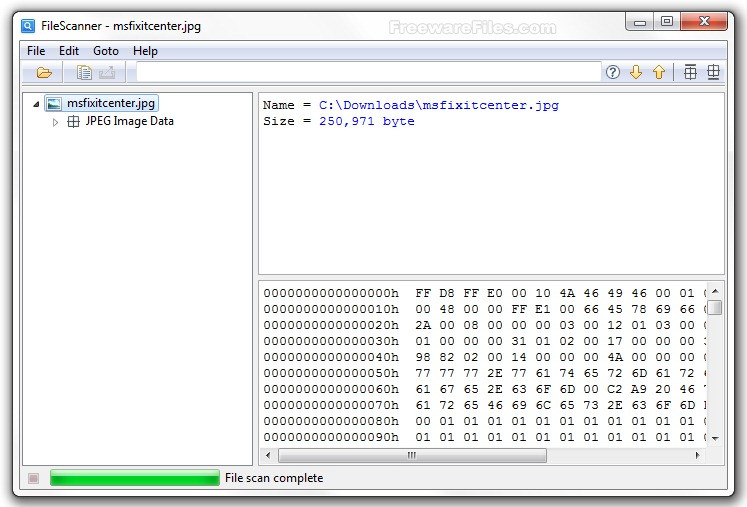
Task: Close the FileScanner window
Action: click(x=704, y=22)
